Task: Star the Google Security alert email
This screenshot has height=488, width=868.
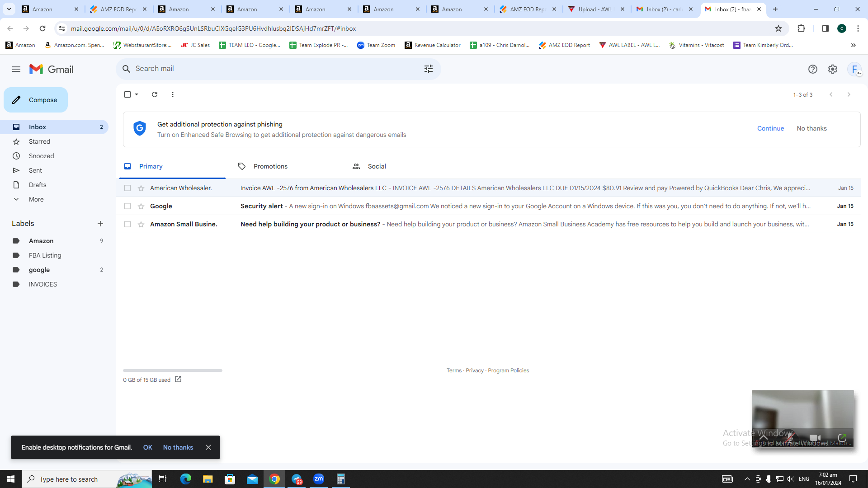Action: click(x=141, y=206)
